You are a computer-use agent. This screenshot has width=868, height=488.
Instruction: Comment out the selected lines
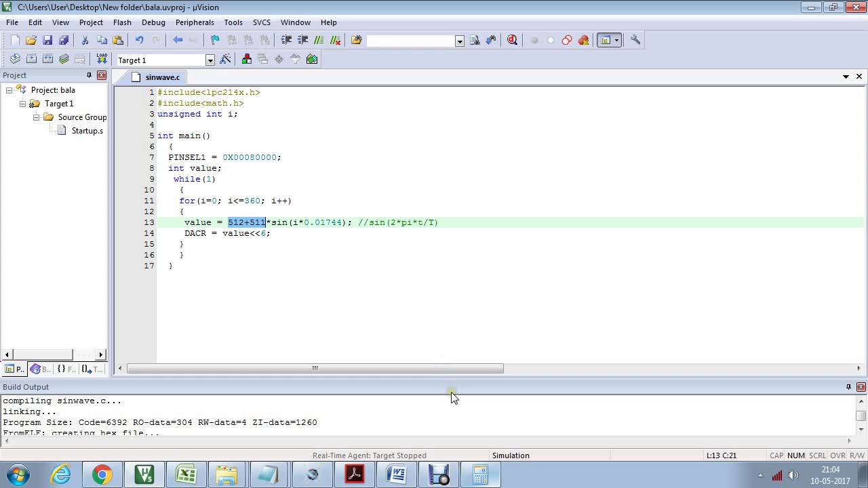tap(319, 40)
